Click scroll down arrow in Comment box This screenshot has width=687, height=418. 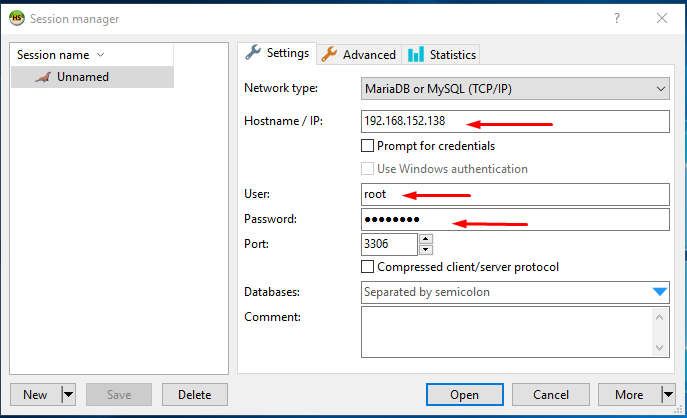click(x=659, y=348)
